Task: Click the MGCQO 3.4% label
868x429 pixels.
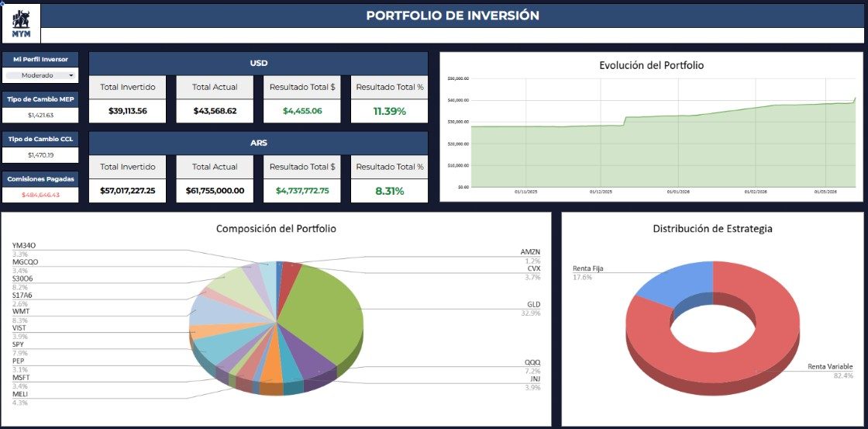Action: [x=26, y=266]
